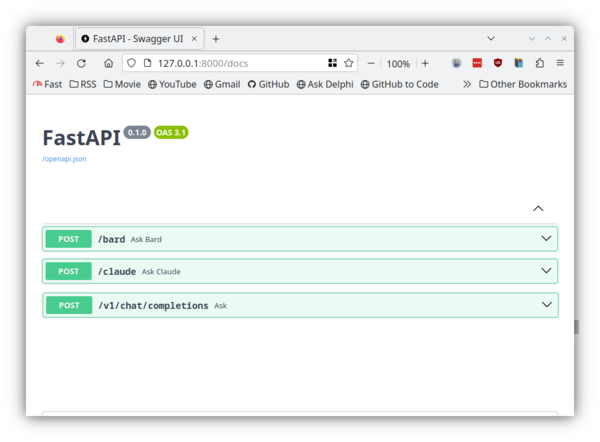Collapse the default operations section chevron
The width and height of the screenshot is (600, 442).
[x=538, y=209]
